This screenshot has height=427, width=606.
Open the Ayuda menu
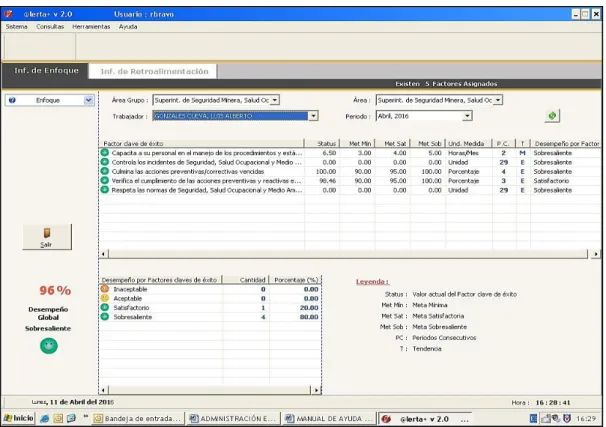[128, 27]
